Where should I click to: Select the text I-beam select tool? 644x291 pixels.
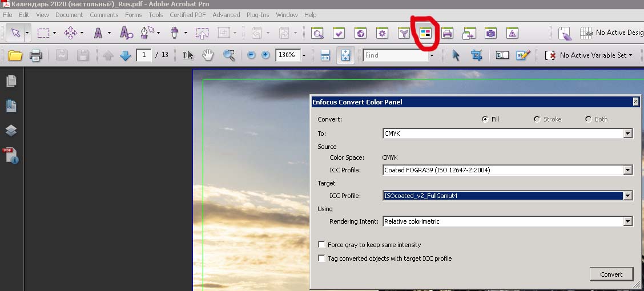188,55
